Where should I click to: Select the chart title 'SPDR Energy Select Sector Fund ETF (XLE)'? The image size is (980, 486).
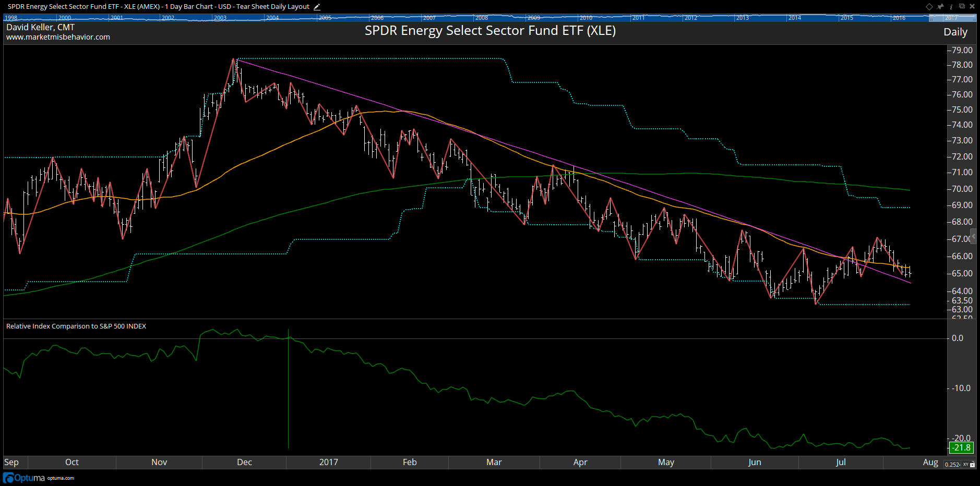pos(490,31)
